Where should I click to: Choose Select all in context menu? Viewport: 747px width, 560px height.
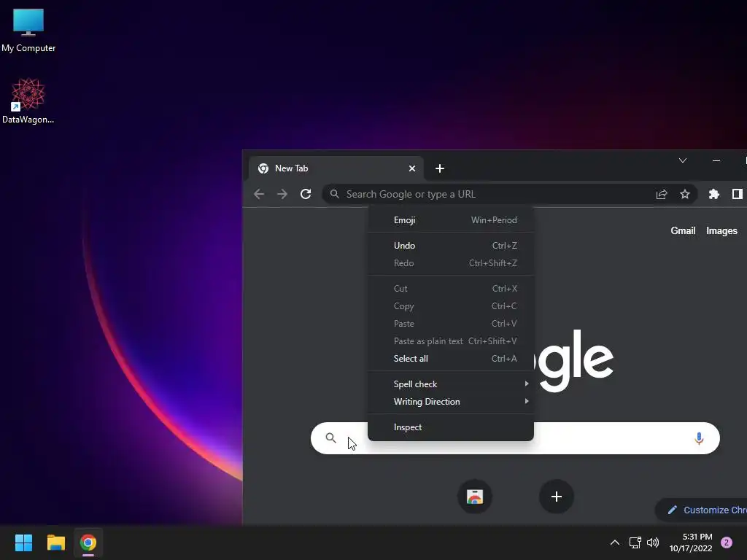point(451,359)
